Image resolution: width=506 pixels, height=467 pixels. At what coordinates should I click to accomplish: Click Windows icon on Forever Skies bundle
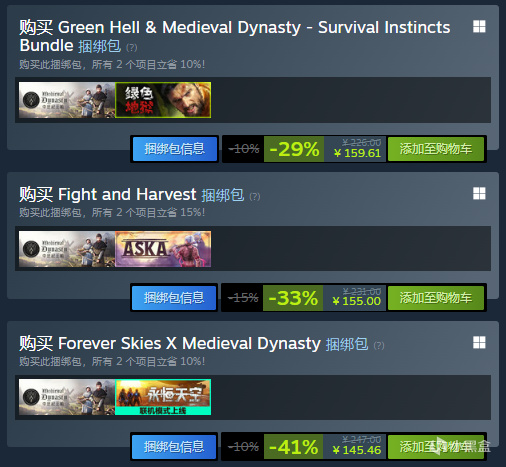pyautogui.click(x=479, y=342)
